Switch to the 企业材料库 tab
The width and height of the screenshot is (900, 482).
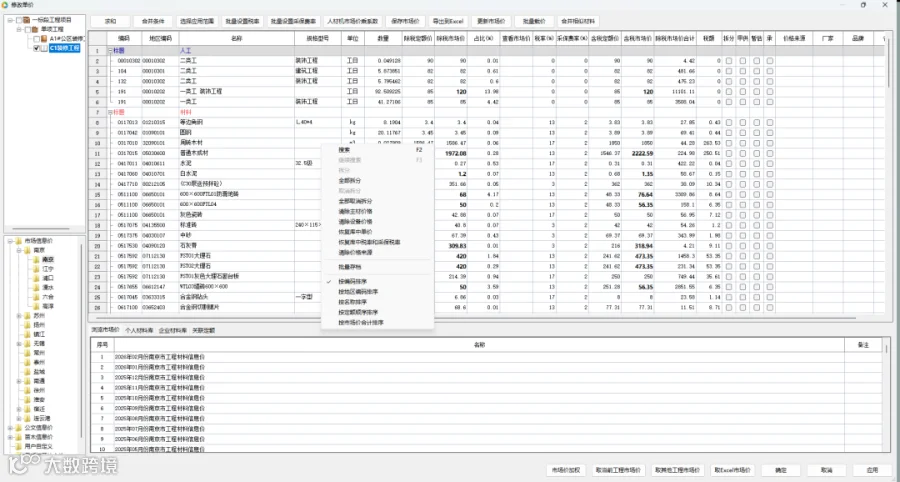(173, 331)
